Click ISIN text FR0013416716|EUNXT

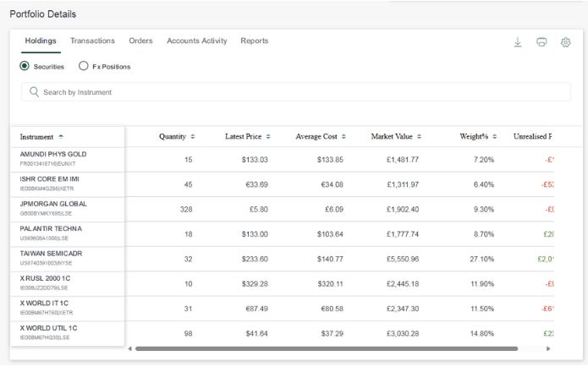coord(47,164)
